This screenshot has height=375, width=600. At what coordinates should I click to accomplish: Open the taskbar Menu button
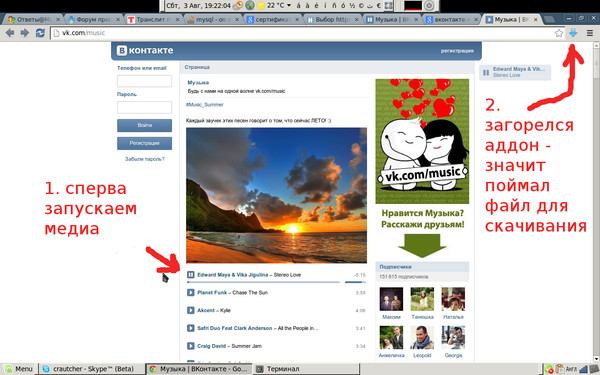click(x=19, y=369)
